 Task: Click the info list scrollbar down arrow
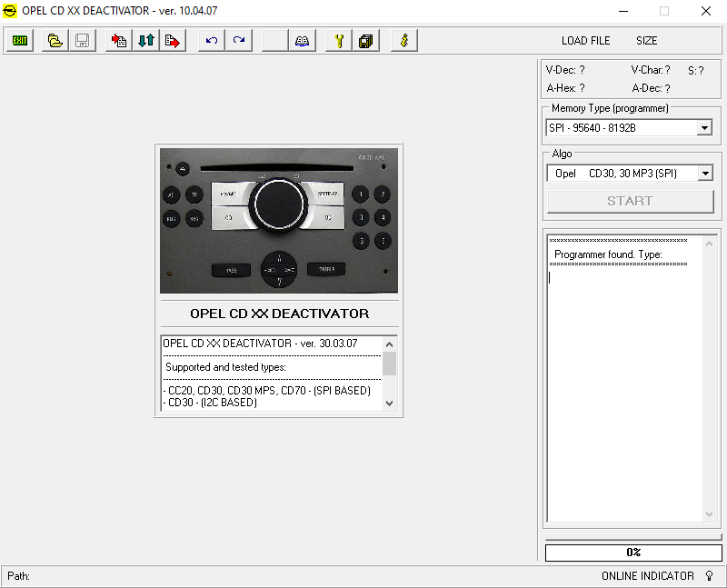point(390,403)
